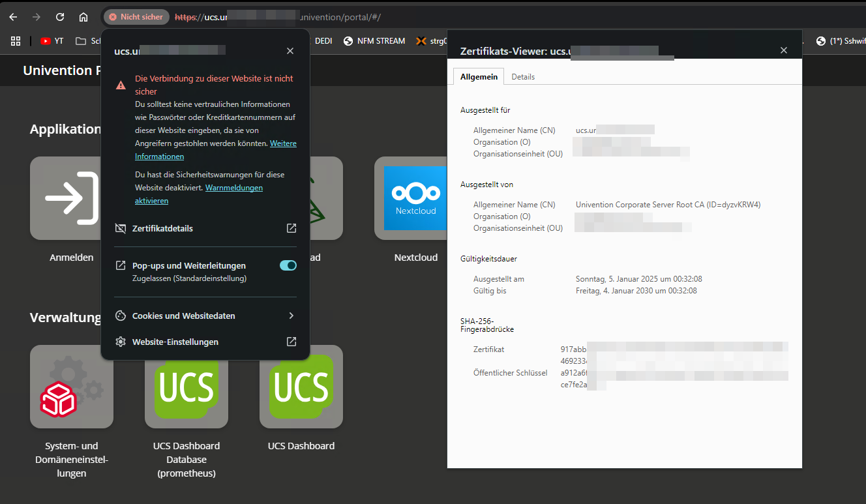This screenshot has width=866, height=504.
Task: Open Zertifikatdetails entry
Action: point(205,228)
